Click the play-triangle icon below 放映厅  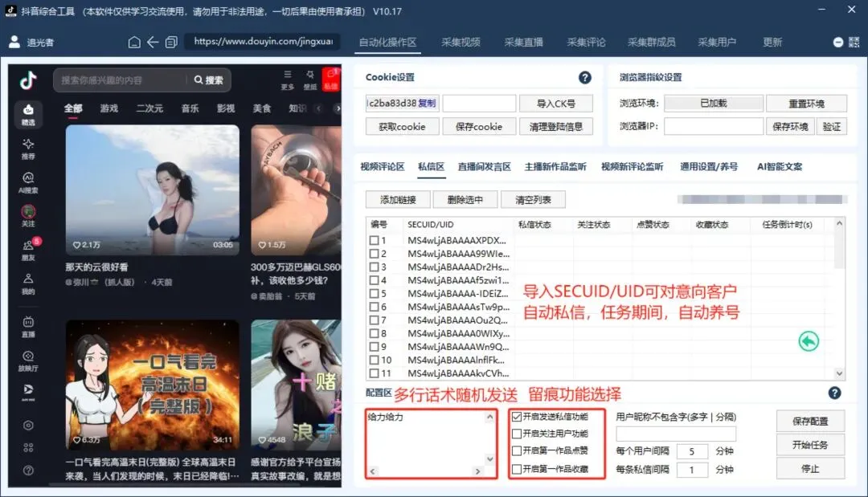28,391
